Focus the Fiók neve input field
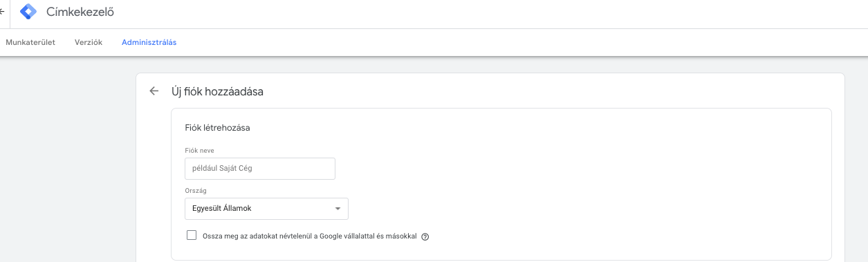 tap(260, 169)
